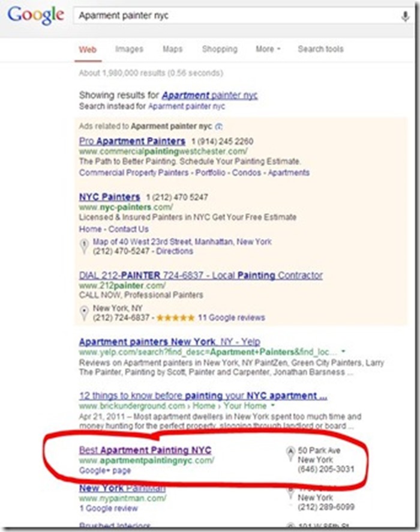Click corrected query 'Apartment painter nyc' link
The height and width of the screenshot is (532, 420).
209,95
